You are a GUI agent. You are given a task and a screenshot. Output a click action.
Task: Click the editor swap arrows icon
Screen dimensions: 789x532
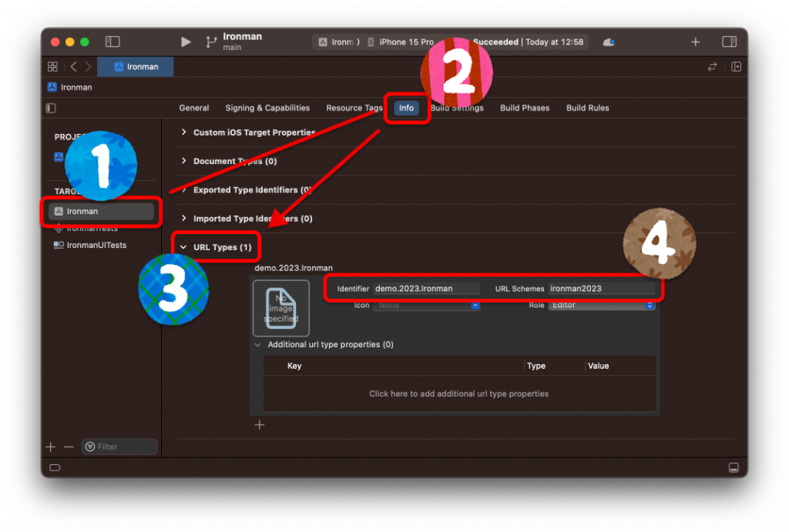point(712,66)
